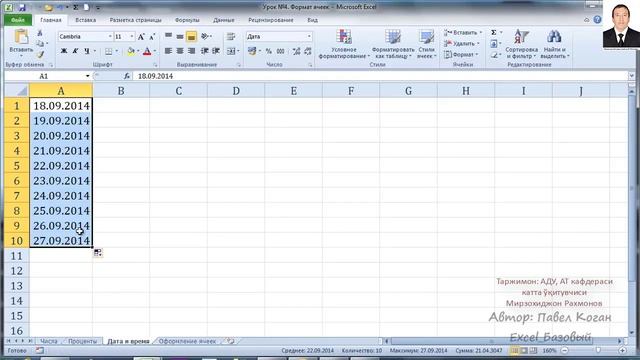
Task: Open the Name Box A1 dropdown arrow
Action: tap(87, 76)
